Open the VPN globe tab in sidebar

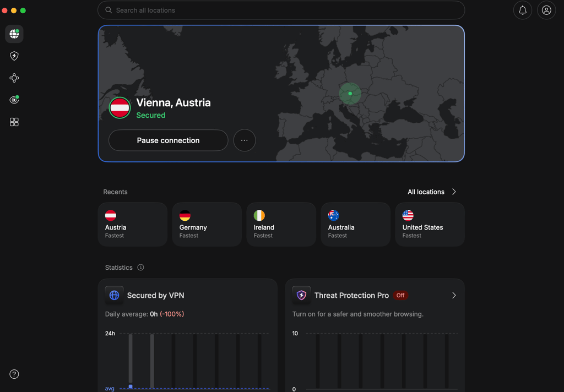[x=14, y=34]
